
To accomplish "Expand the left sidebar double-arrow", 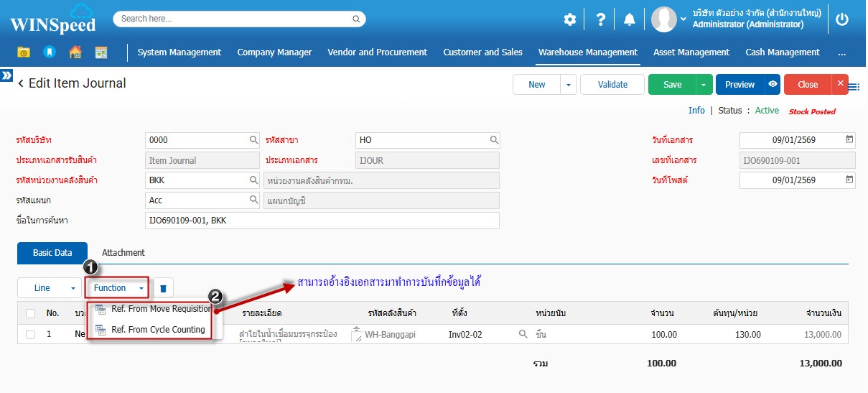I will pos(6,75).
